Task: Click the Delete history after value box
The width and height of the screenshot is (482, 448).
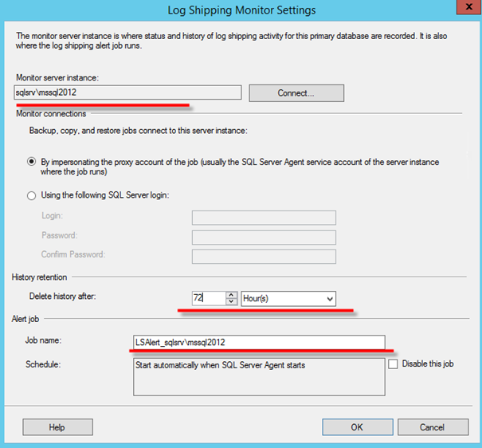Action: 208,298
